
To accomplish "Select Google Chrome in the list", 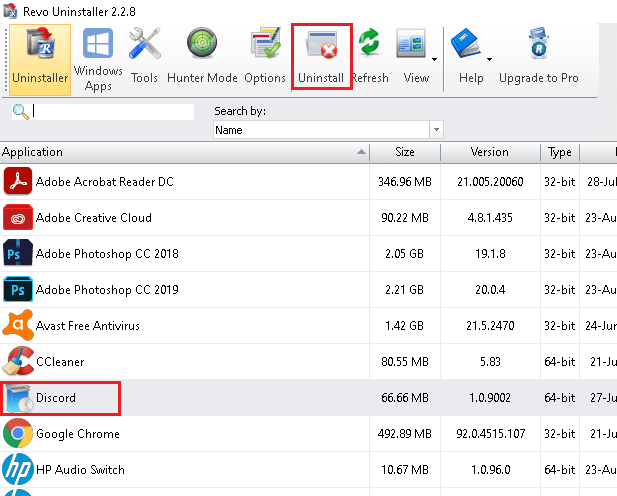I will click(x=77, y=434).
